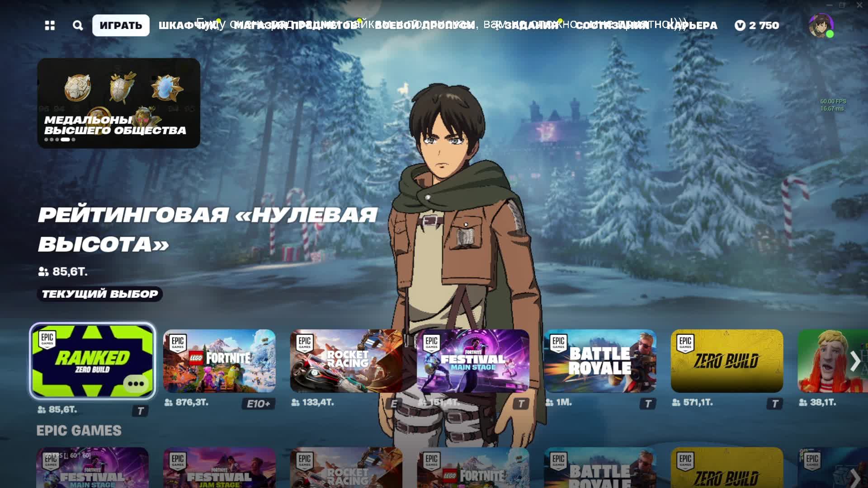The image size is (868, 488).
Task: Open the player profile avatar
Action: click(x=820, y=25)
